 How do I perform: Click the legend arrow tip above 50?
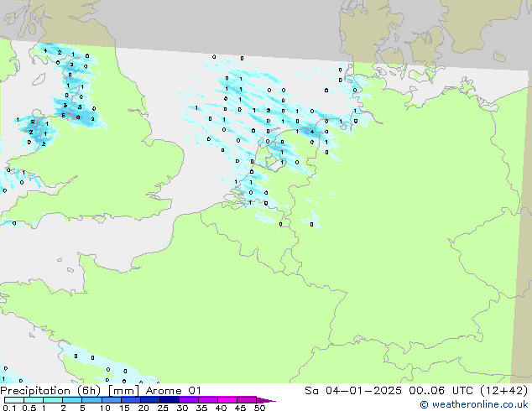click(x=266, y=400)
